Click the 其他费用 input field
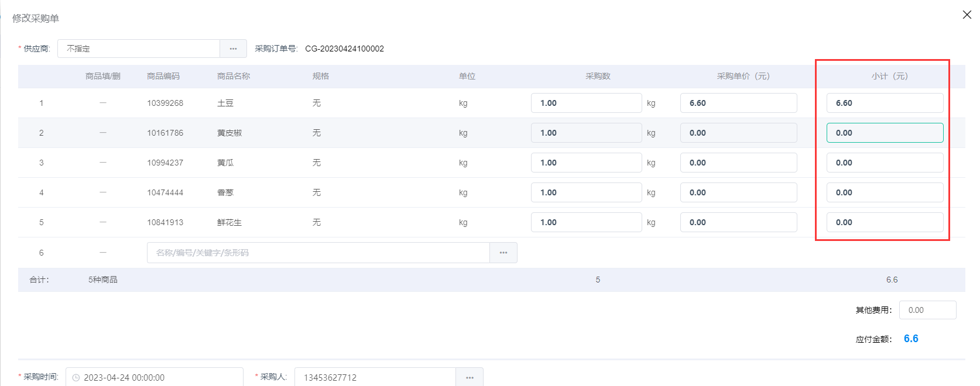 [x=927, y=310]
